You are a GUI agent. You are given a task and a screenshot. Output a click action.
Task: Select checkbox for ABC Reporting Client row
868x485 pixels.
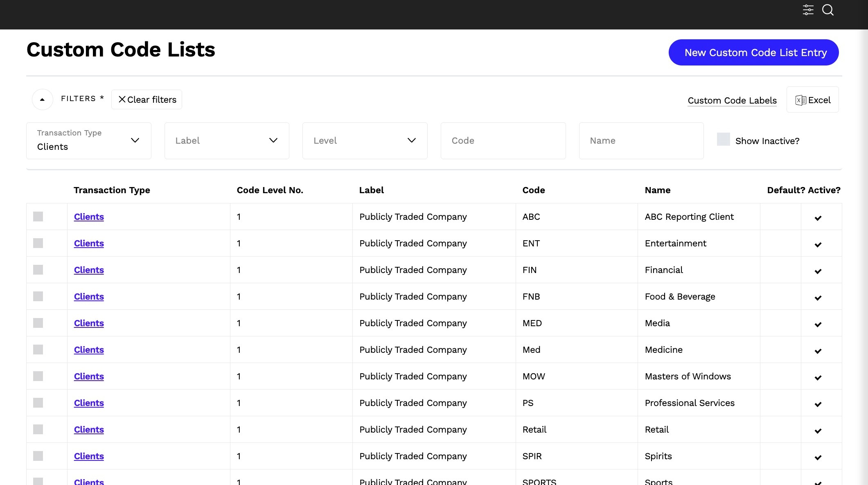[x=38, y=217]
